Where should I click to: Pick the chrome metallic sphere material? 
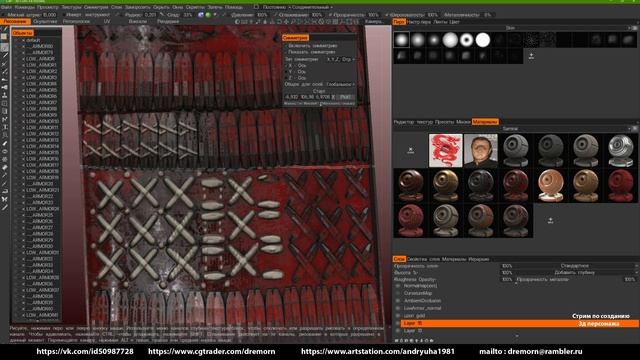[620, 150]
